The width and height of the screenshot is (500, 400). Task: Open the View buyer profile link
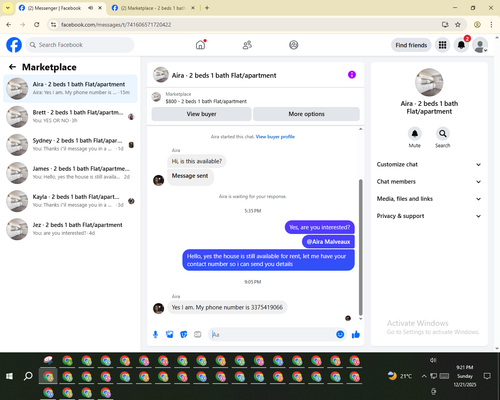[275, 137]
